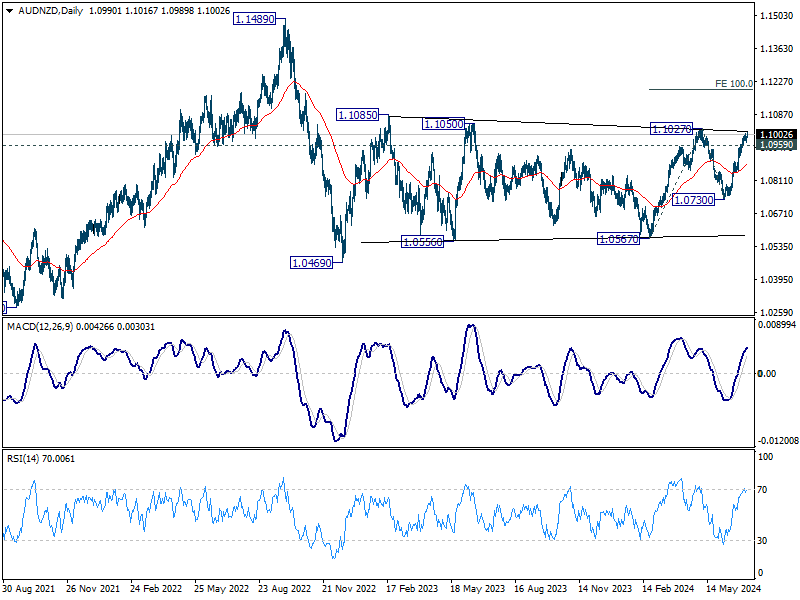Select the RSI 70 level scale value
Screen dimensions: 800x600
click(x=762, y=490)
